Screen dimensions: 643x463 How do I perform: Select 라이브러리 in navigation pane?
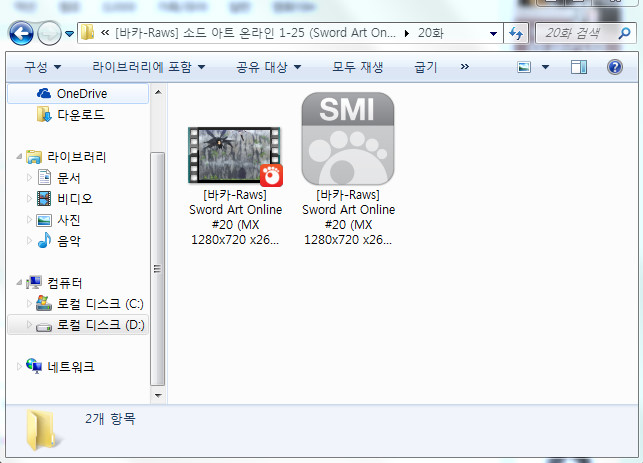point(76,157)
